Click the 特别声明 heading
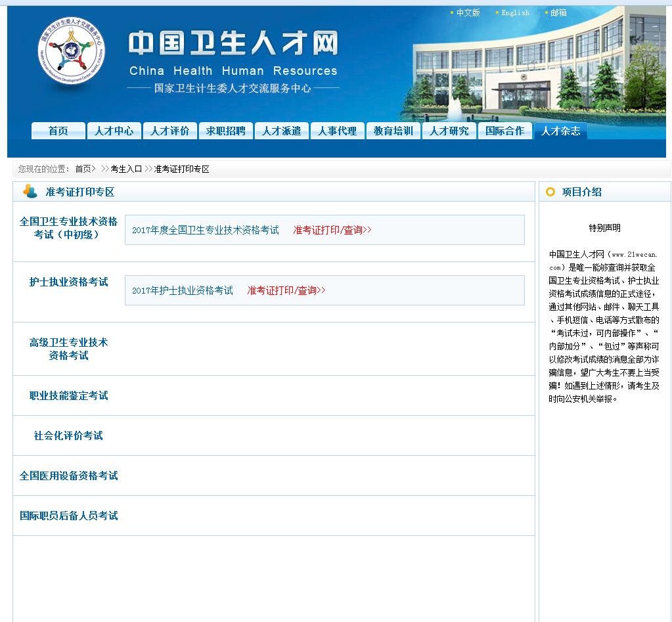This screenshot has height=622, width=672. [x=604, y=228]
